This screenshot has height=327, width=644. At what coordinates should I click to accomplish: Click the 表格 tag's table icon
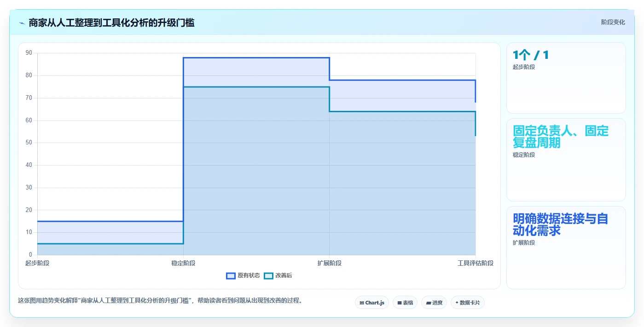[x=400, y=303]
